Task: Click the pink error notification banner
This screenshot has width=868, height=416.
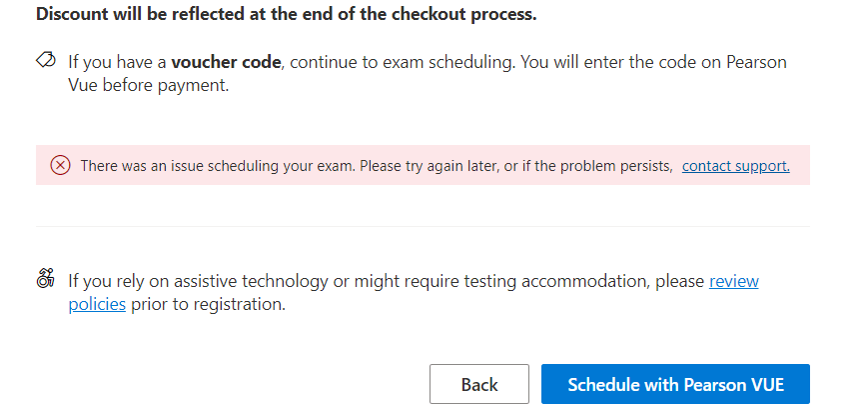Action: [x=423, y=165]
